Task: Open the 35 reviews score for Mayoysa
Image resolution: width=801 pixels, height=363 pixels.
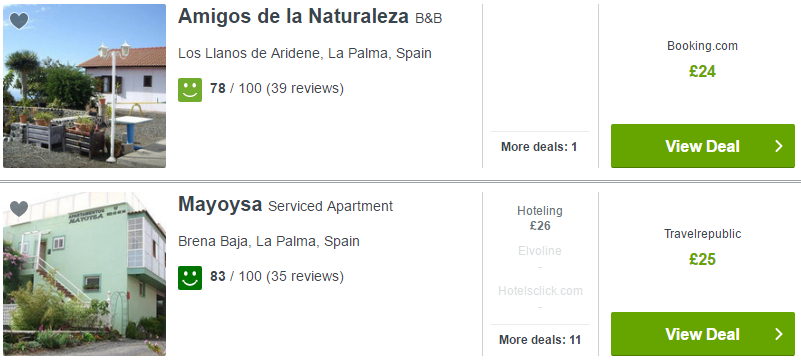Action: [x=277, y=276]
